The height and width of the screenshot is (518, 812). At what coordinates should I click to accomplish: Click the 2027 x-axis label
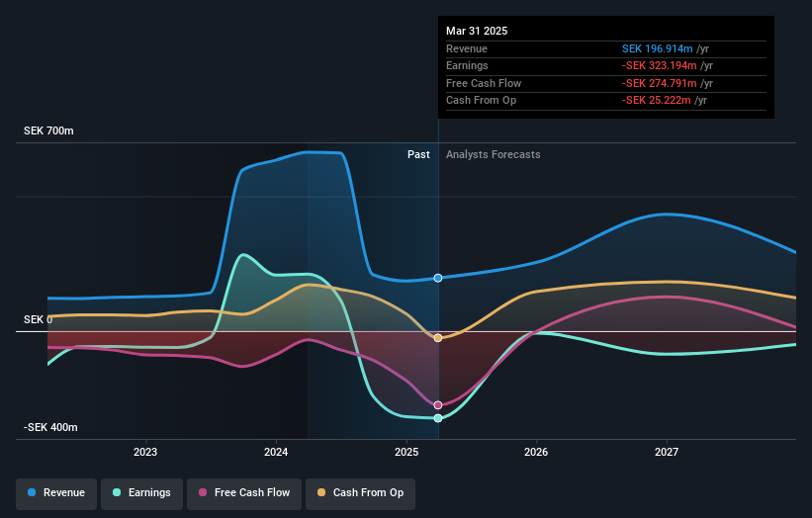(x=667, y=453)
